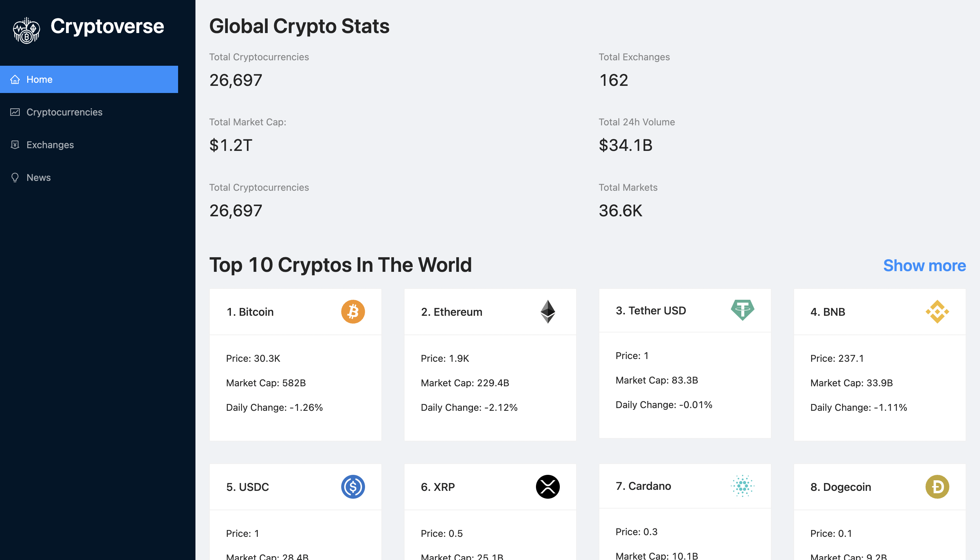980x560 pixels.
Task: Open the 5. USDC card title
Action: (247, 486)
